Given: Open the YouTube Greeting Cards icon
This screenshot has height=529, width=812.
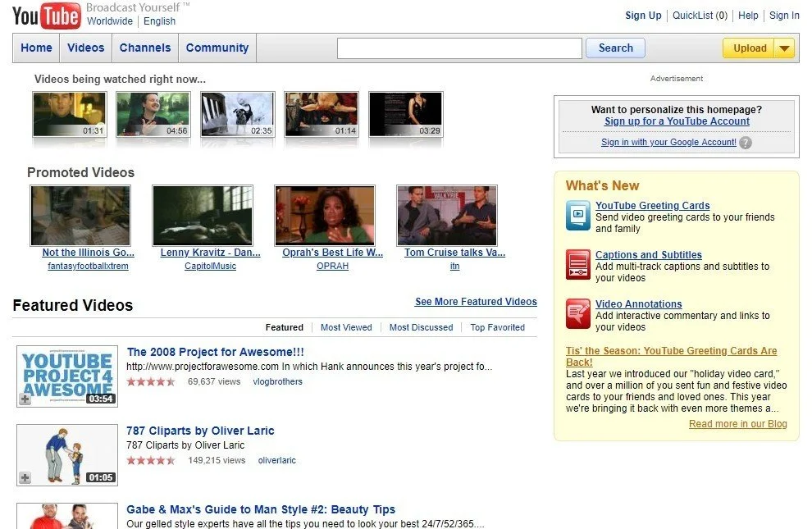Looking at the screenshot, I should coord(578,215).
